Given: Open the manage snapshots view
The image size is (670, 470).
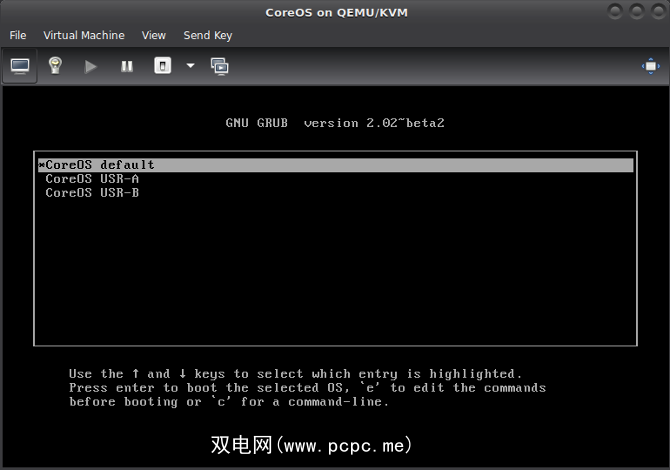Looking at the screenshot, I should tap(220, 66).
